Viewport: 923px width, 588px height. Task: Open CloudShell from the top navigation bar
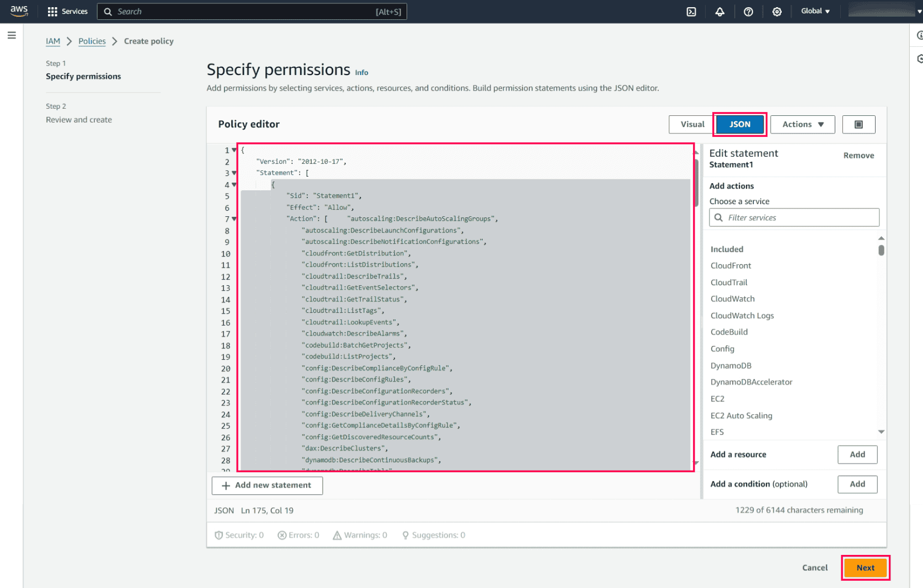click(x=691, y=11)
